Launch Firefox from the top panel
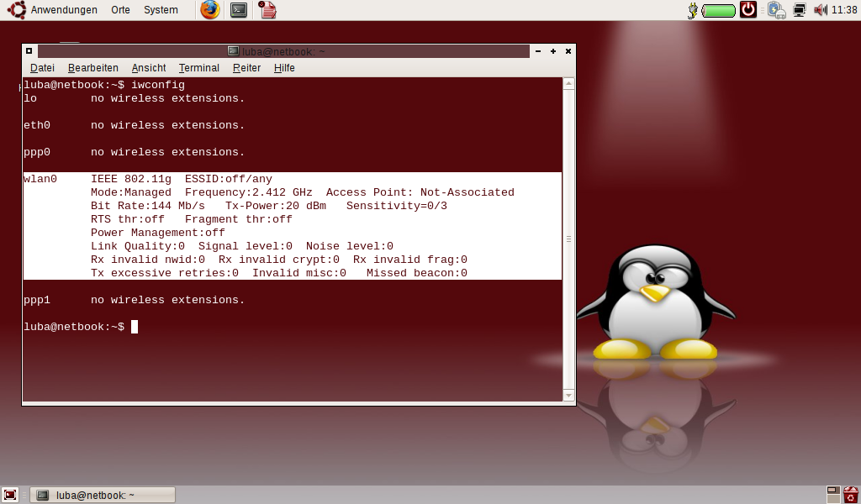Viewport: 861px width, 504px height. (209, 10)
